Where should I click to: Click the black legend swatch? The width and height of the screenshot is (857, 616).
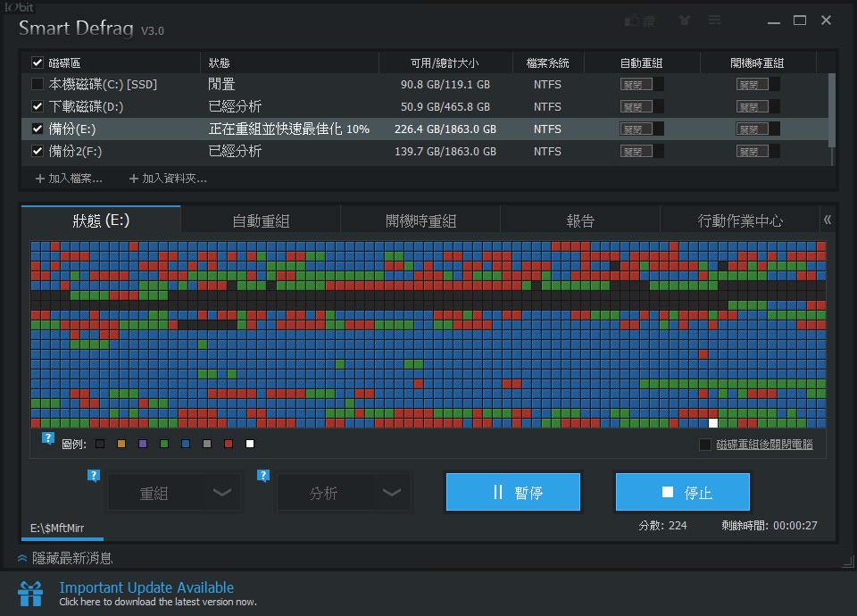[100, 444]
